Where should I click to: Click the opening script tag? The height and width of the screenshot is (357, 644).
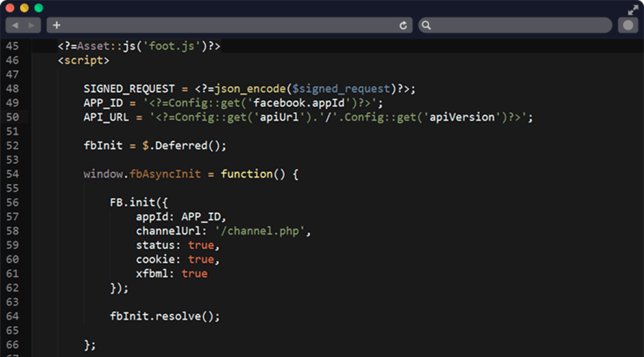[83, 60]
